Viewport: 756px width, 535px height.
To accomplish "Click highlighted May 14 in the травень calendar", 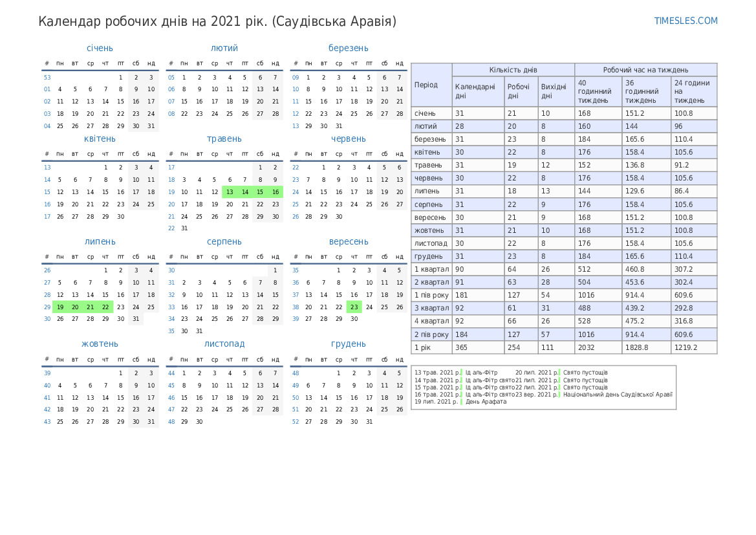I will click(x=245, y=192).
